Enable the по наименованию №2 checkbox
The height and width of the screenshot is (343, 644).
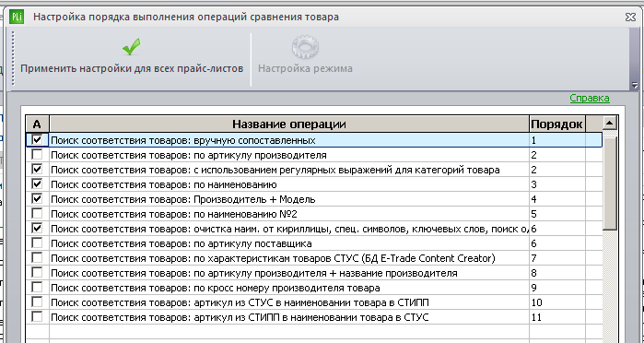pyautogui.click(x=37, y=214)
